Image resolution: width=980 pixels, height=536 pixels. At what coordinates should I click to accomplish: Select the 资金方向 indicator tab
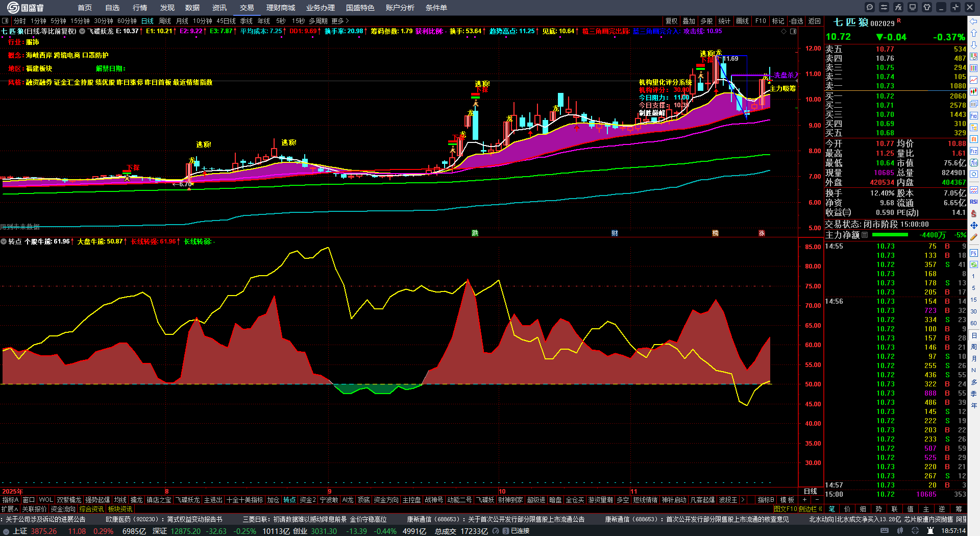(x=386, y=500)
